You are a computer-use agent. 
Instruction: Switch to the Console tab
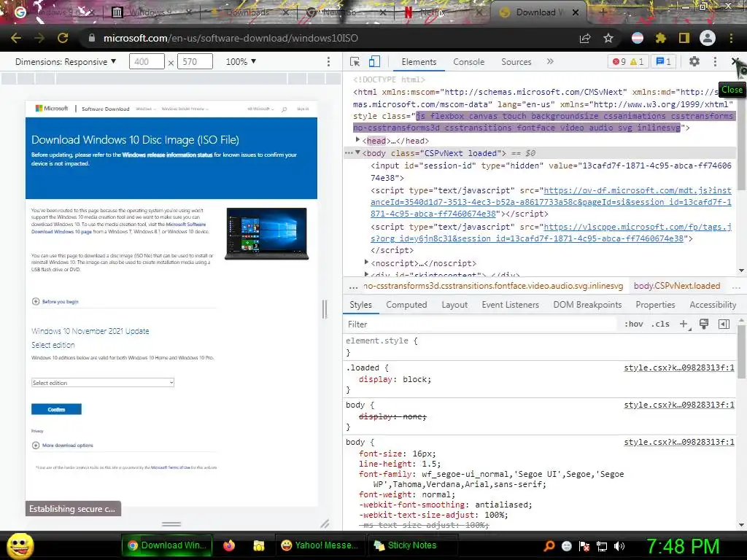point(469,62)
